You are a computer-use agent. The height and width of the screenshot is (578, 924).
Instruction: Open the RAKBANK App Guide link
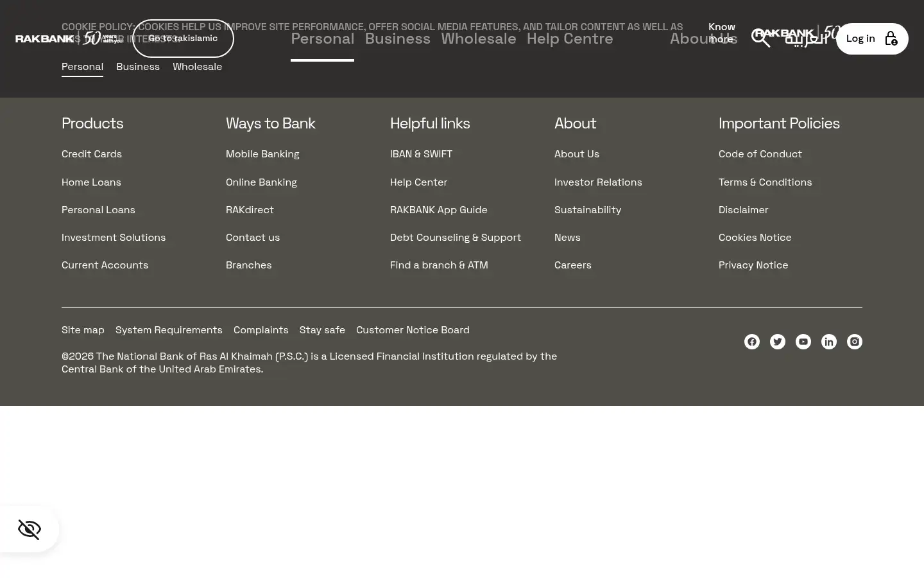click(x=439, y=210)
